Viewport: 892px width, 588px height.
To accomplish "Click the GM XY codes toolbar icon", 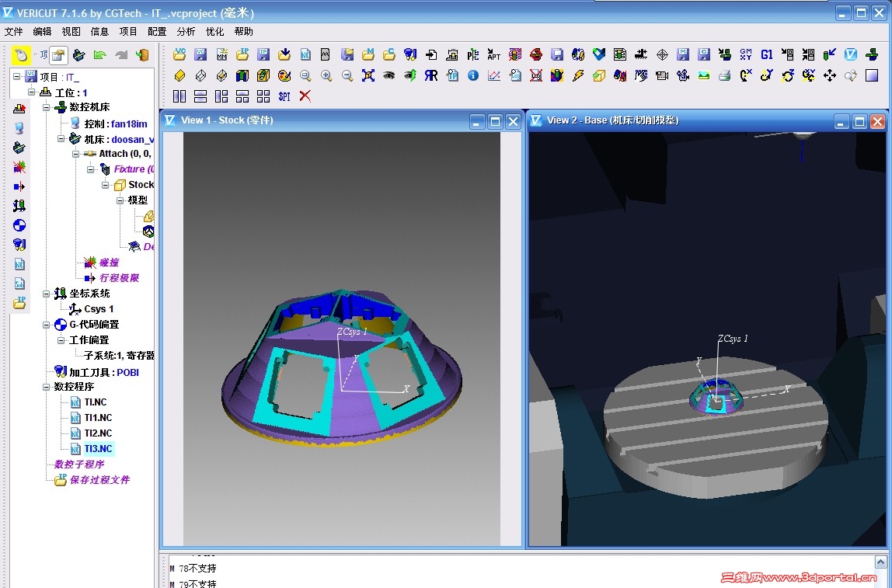I will (x=746, y=54).
